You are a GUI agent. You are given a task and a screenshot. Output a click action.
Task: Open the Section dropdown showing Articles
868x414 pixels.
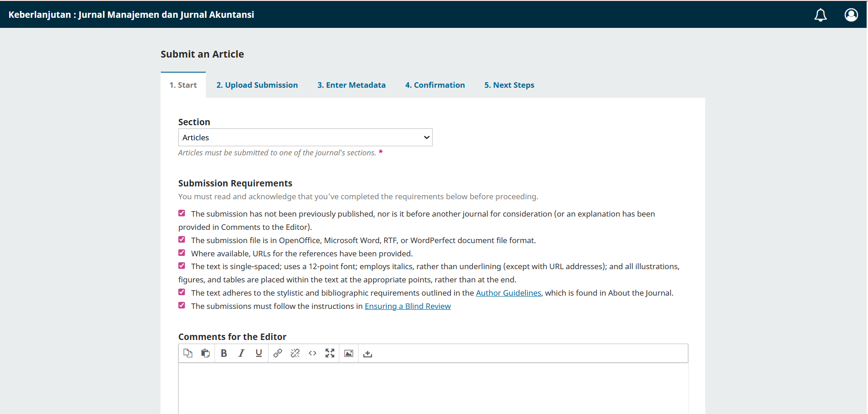click(305, 137)
